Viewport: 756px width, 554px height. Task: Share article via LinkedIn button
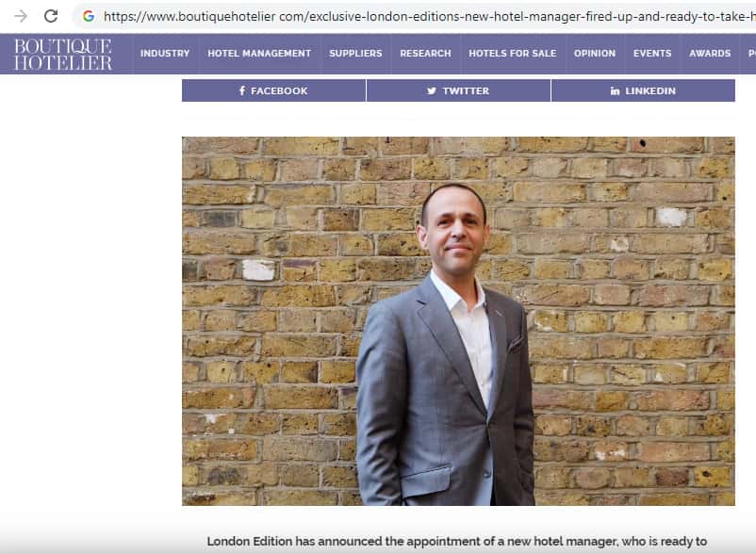tap(643, 90)
